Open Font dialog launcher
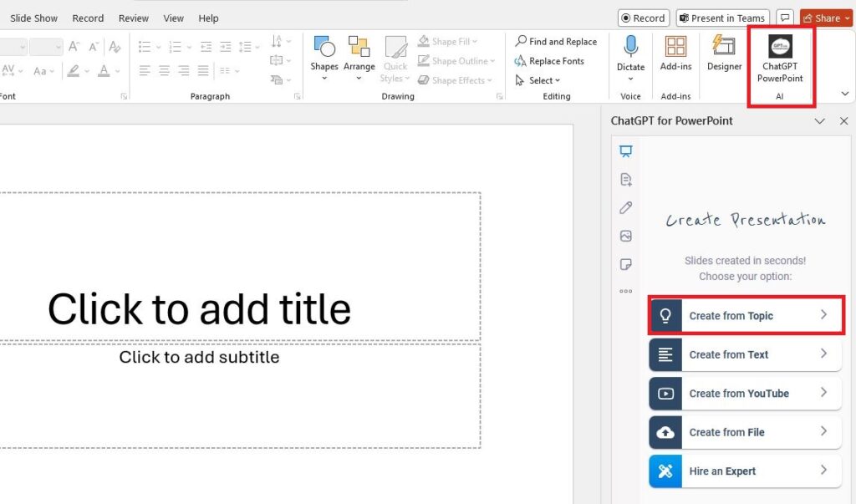The width and height of the screenshot is (856, 504). click(124, 97)
